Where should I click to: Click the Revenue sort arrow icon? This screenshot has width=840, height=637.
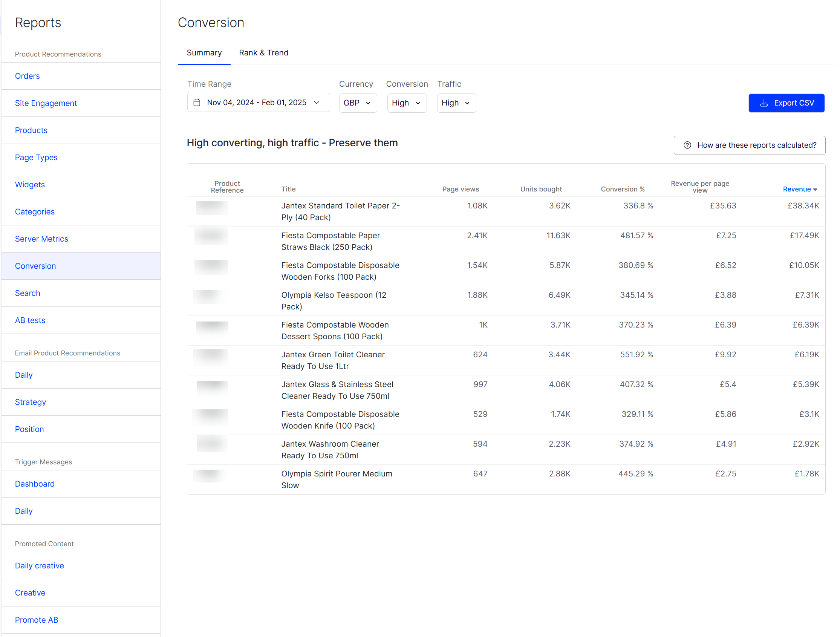[x=816, y=189]
